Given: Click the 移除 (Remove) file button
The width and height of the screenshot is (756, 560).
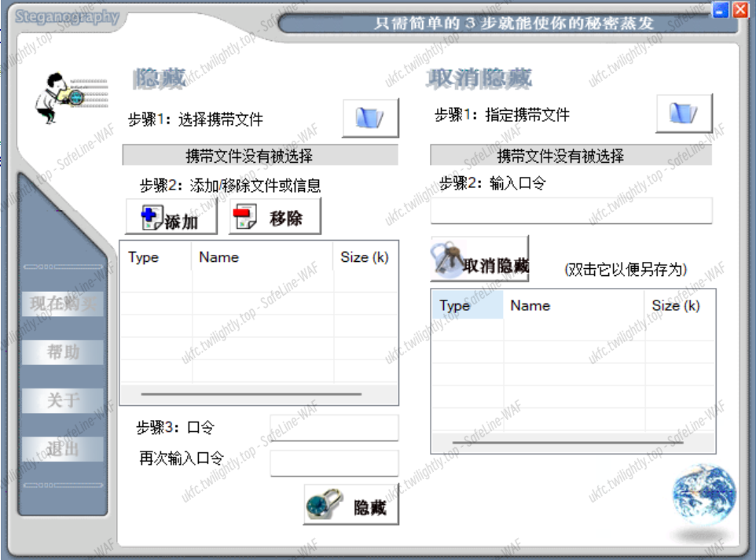Looking at the screenshot, I should 275,217.
